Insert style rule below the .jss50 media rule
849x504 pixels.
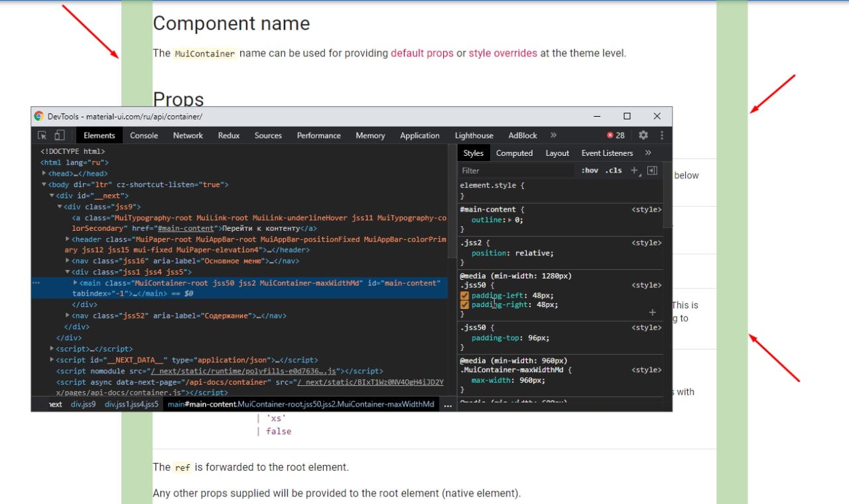tap(652, 312)
